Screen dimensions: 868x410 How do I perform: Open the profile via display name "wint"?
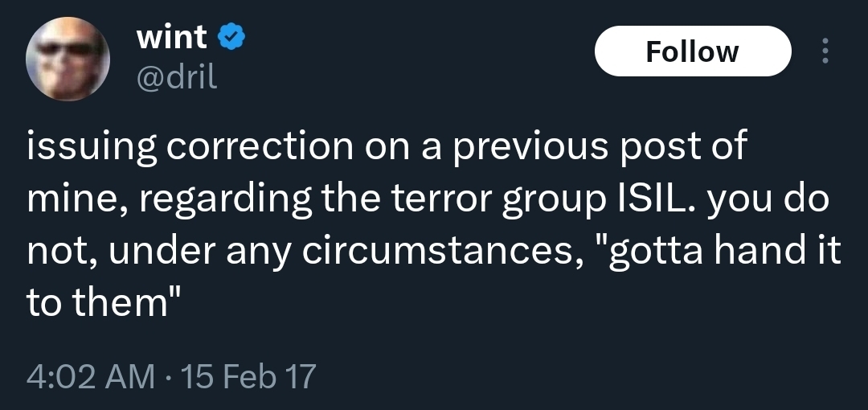point(172,36)
